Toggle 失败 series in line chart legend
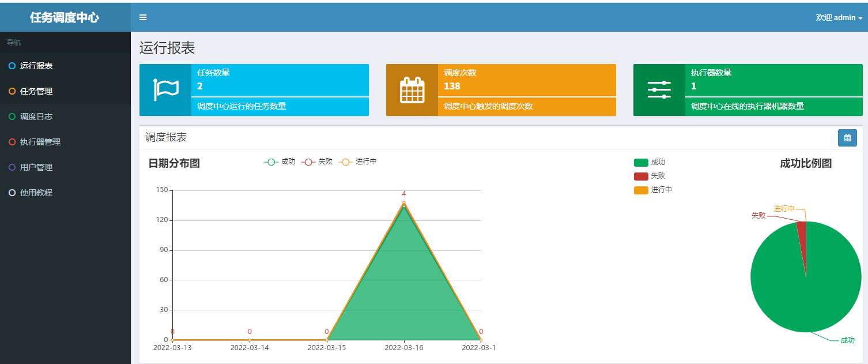The height and width of the screenshot is (364, 868). tap(317, 162)
